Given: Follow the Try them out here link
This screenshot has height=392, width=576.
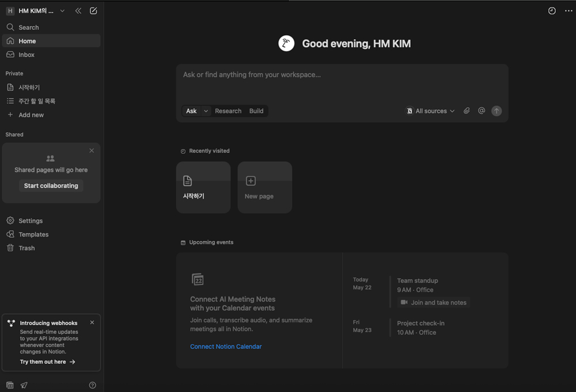Looking at the screenshot, I should pos(47,362).
